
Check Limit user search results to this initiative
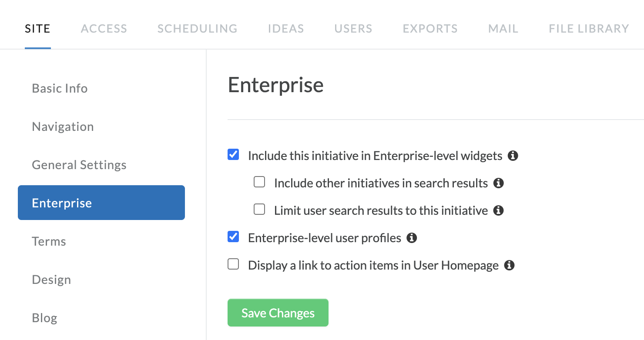pyautogui.click(x=259, y=210)
